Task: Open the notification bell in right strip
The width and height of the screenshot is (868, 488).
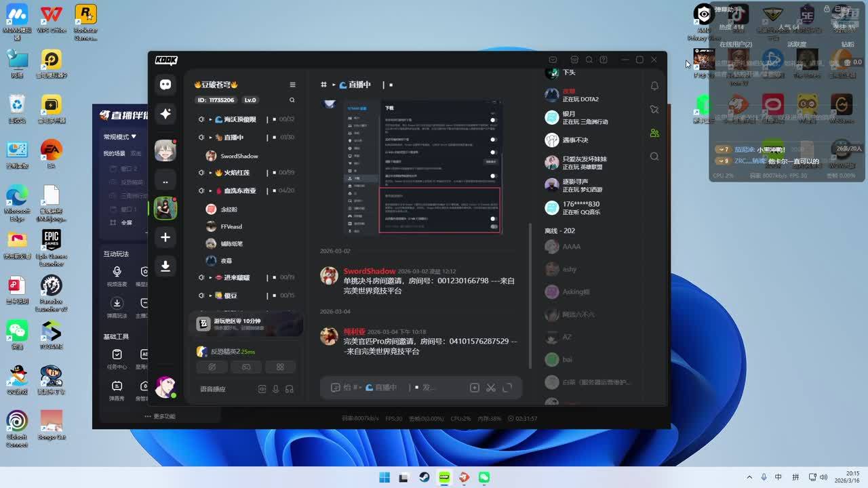Action: click(x=654, y=86)
